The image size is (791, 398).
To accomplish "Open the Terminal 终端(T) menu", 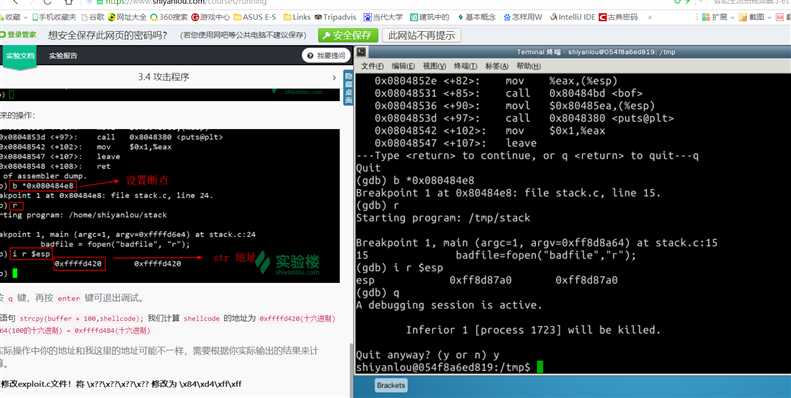I will (x=465, y=66).
